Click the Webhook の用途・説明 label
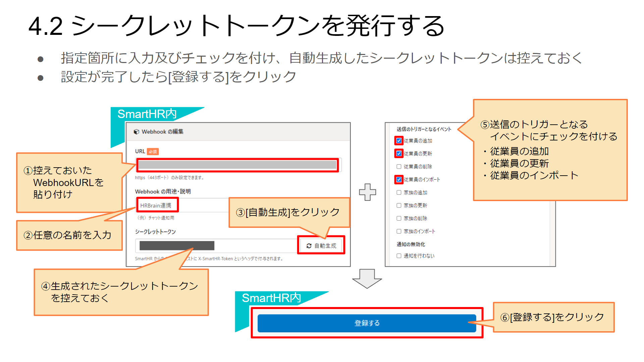Viewport: 644px width, 362px height. point(163,191)
